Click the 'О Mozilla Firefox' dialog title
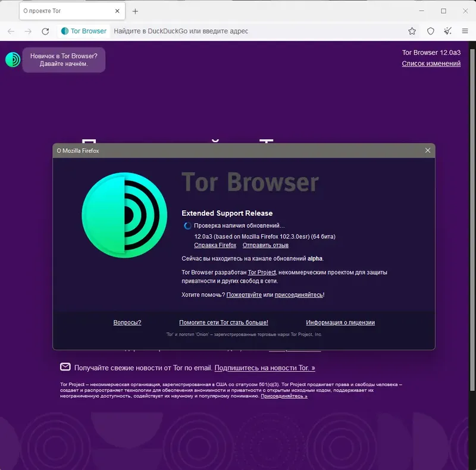The height and width of the screenshot is (470, 476). point(78,151)
